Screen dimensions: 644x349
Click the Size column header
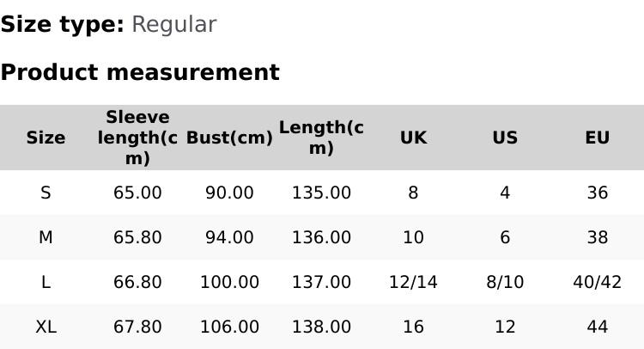coord(46,138)
